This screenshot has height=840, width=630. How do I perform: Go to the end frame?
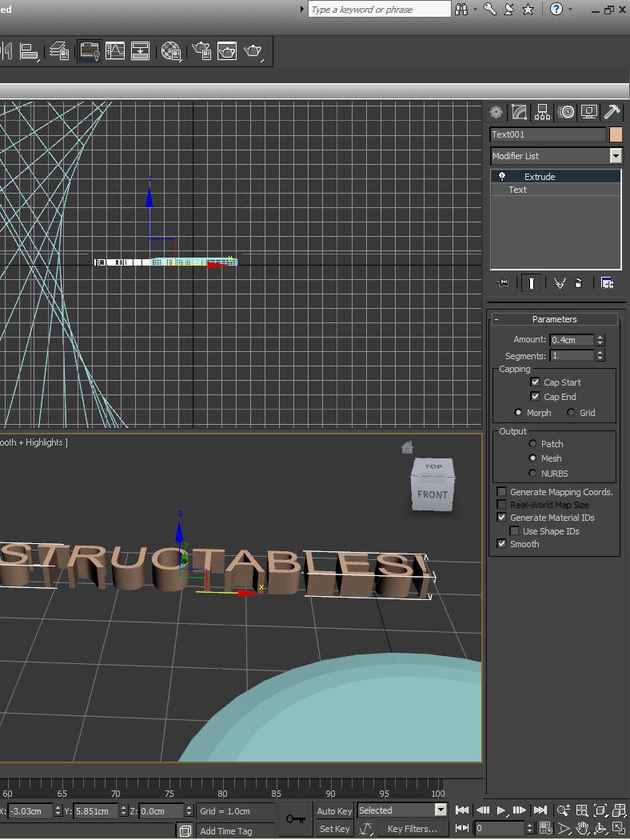540,810
